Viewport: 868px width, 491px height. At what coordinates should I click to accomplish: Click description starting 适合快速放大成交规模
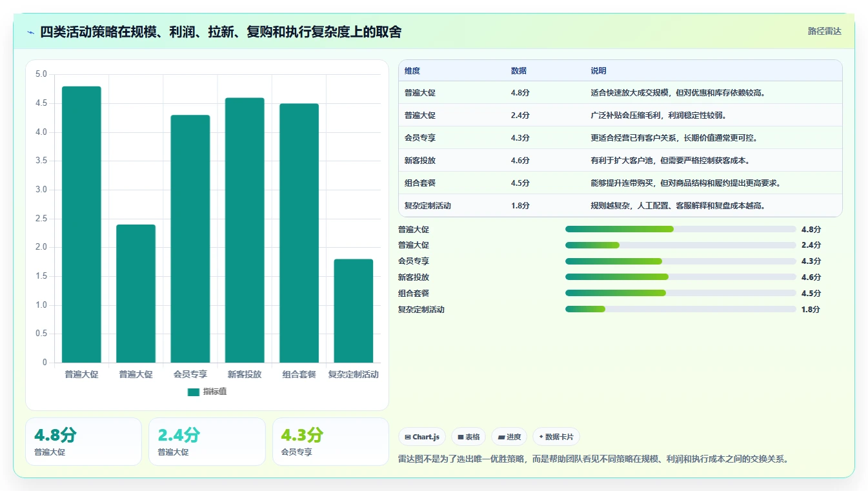click(678, 93)
